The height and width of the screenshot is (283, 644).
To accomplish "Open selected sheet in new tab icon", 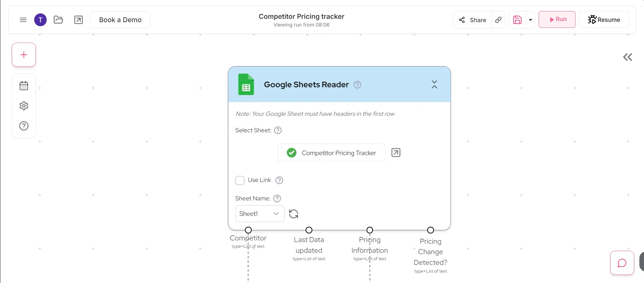I will [396, 153].
